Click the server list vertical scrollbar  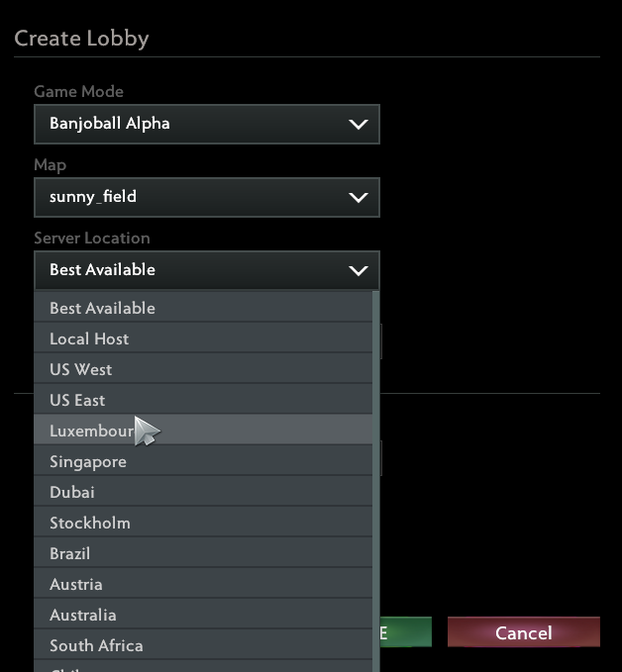[x=376, y=481]
